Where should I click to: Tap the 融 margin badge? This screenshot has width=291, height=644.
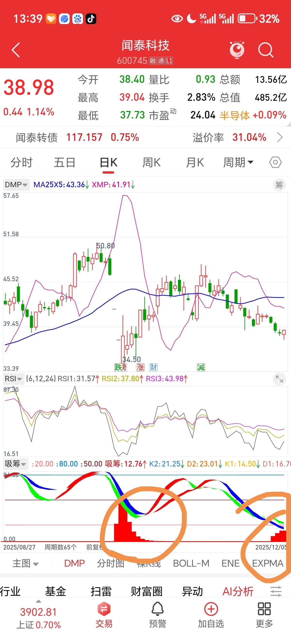(x=152, y=60)
